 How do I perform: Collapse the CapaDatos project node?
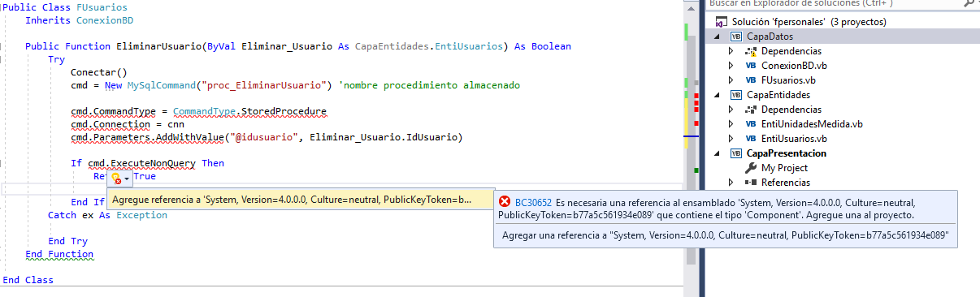(x=718, y=37)
